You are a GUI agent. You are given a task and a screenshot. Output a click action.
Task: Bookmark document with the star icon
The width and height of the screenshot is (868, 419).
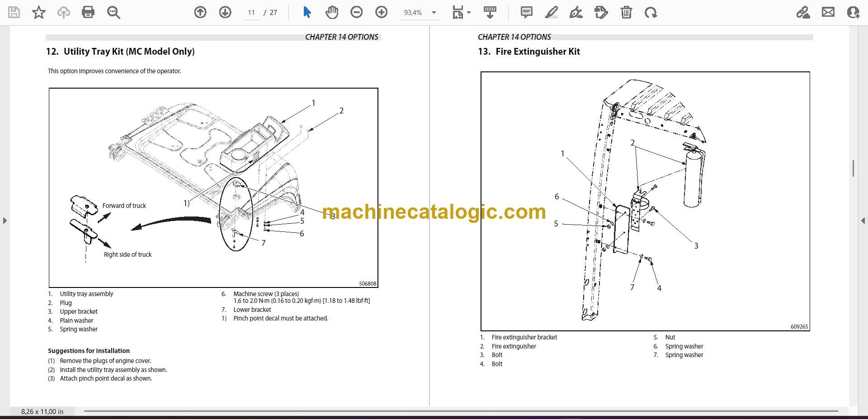click(39, 12)
